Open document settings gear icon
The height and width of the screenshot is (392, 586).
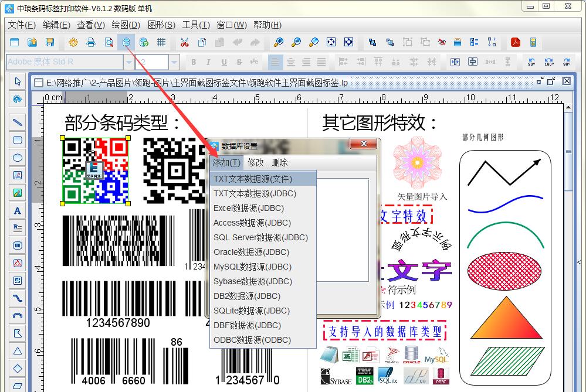pos(73,42)
